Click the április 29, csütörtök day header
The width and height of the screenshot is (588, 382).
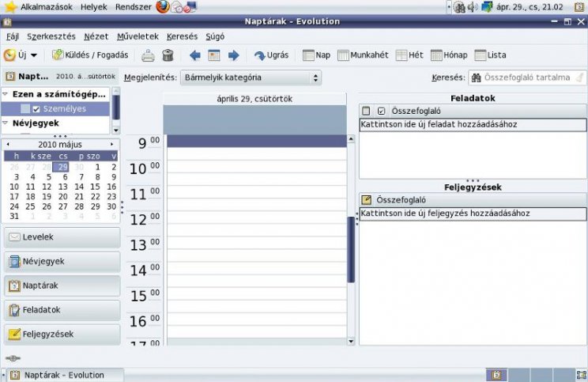(254, 99)
